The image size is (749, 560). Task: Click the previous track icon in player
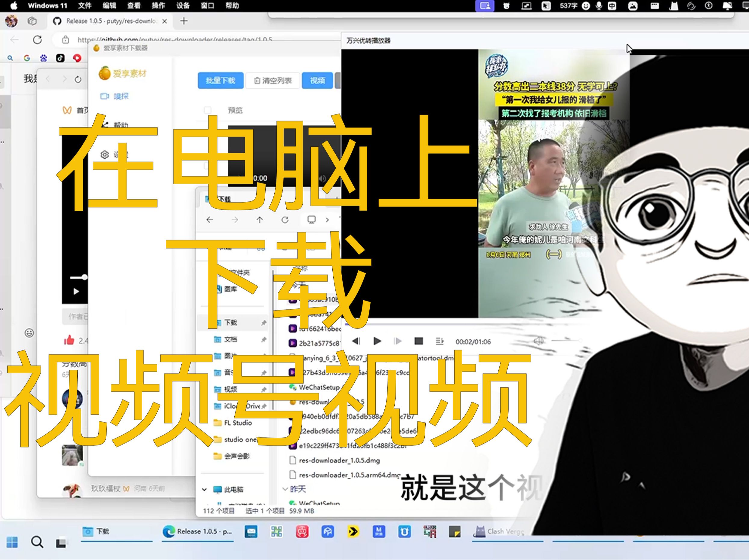pyautogui.click(x=356, y=341)
